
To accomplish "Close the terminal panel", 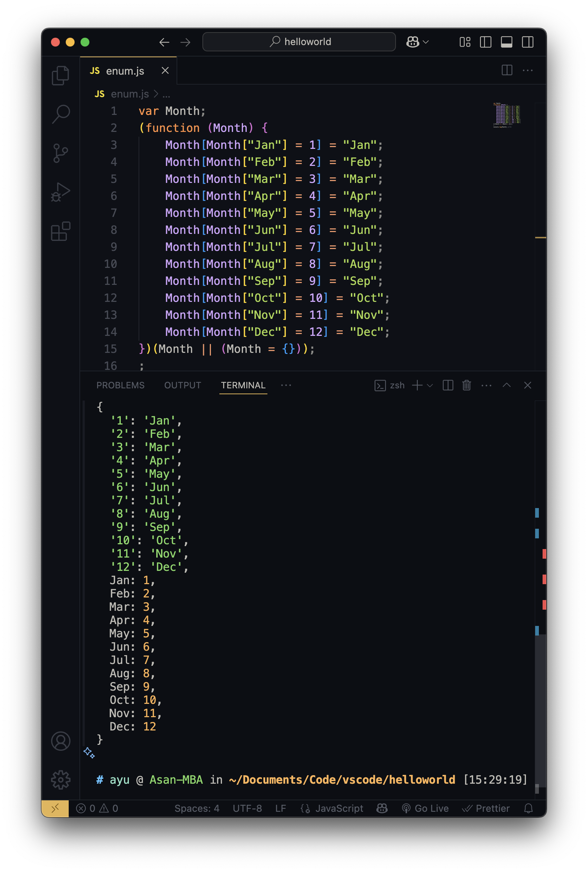I will [528, 385].
